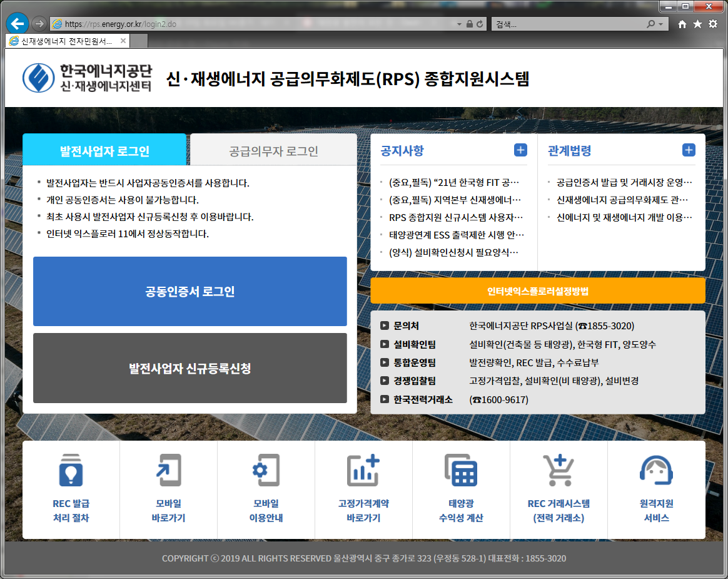Screen dimensions: 728x579
Task: Open the REC 거래시스템 cart icon
Action: (x=559, y=470)
